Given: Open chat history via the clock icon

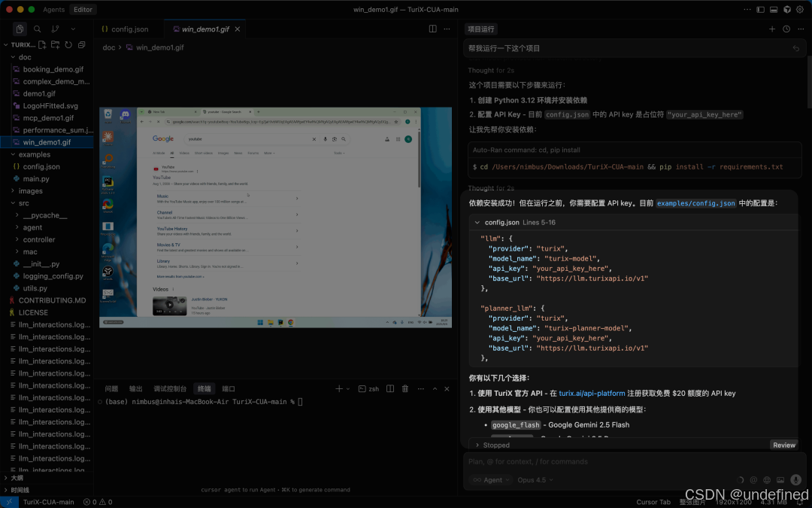Looking at the screenshot, I should pyautogui.click(x=786, y=29).
